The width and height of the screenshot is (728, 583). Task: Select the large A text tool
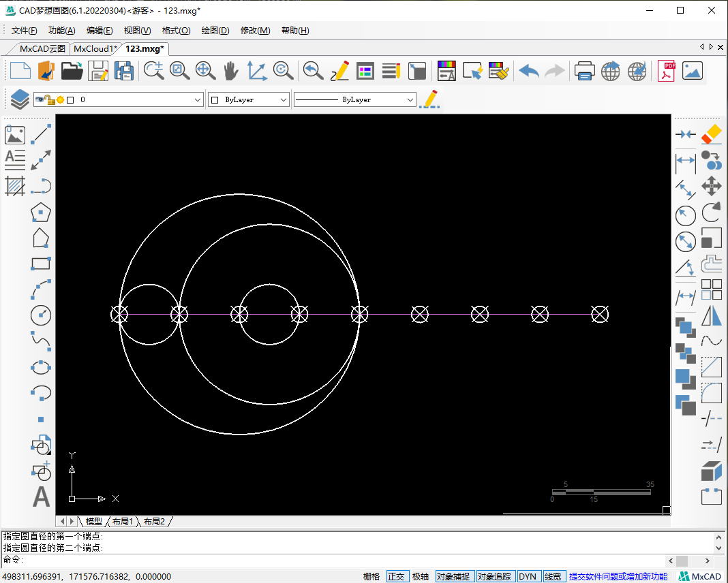click(x=42, y=497)
